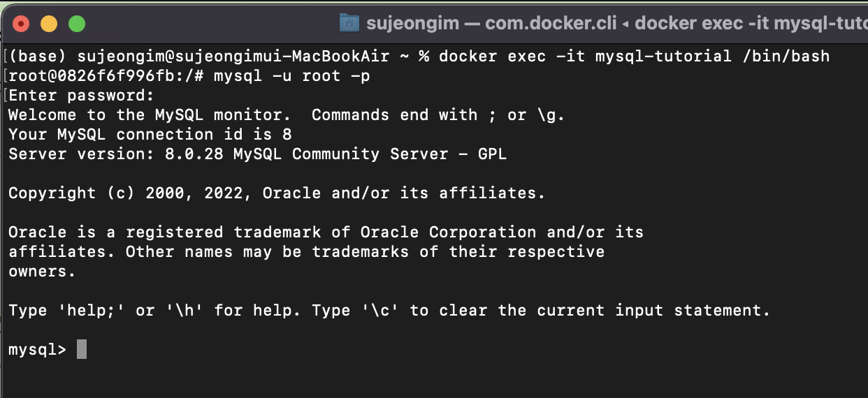
Task: Click the 'Oracle is a registered trademark' line
Action: click(x=326, y=232)
